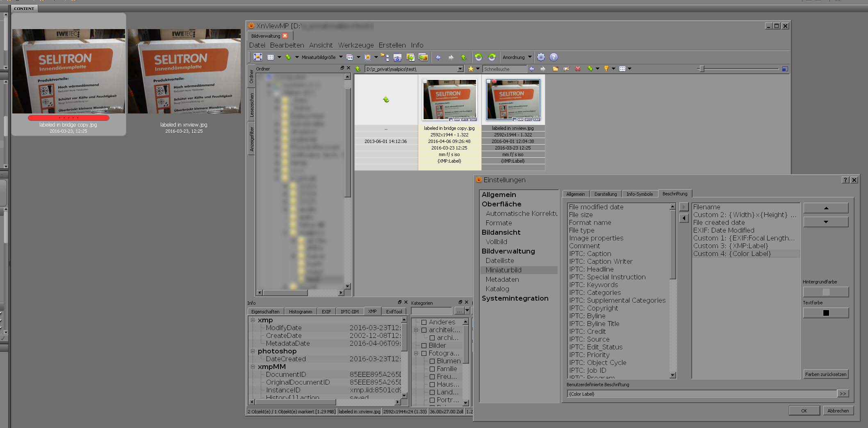The image size is (868, 428).
Task: Open the Werkzeuge menu
Action: click(x=355, y=45)
